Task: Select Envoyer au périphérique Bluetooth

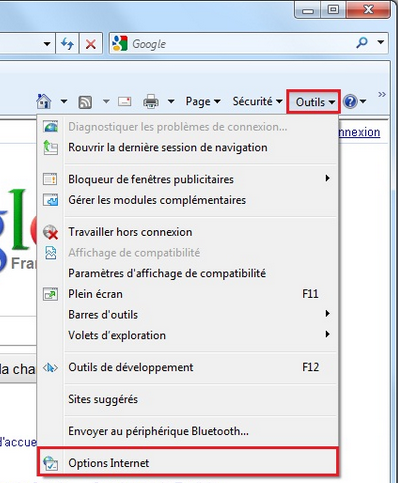Action: point(188,431)
